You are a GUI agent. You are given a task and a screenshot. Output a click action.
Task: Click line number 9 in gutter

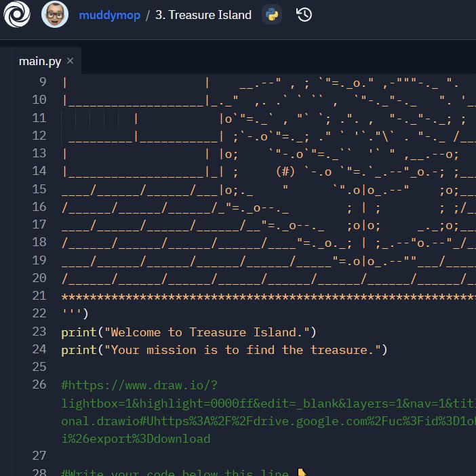point(43,81)
